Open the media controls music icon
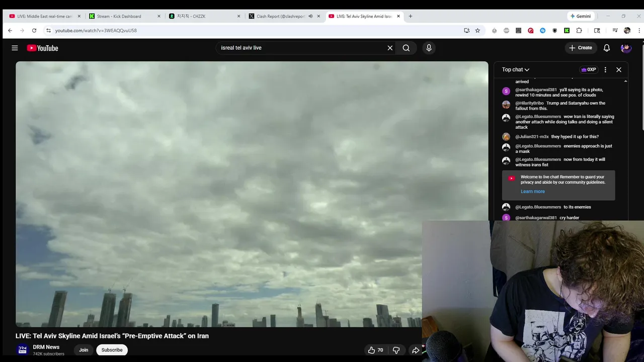Viewport: 644px width, 362px height. coord(615,30)
